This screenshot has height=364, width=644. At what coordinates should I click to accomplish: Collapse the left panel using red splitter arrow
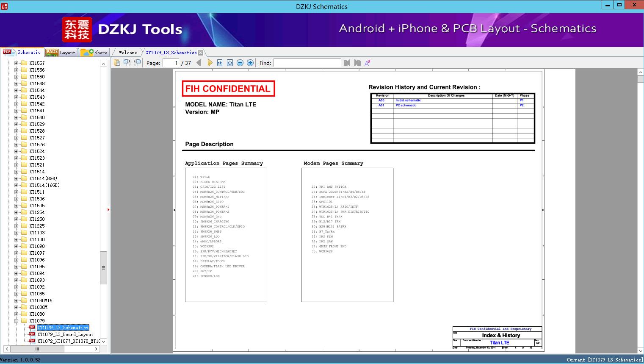tap(108, 210)
